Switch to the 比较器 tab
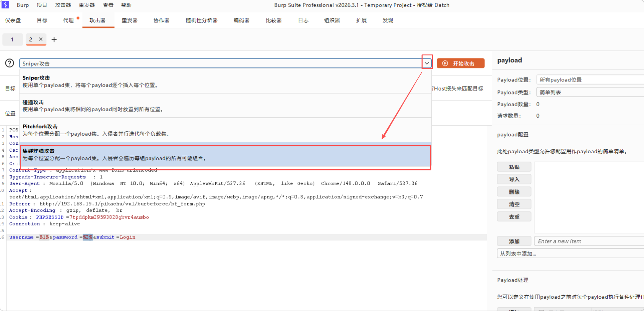This screenshot has height=311, width=644. point(273,20)
